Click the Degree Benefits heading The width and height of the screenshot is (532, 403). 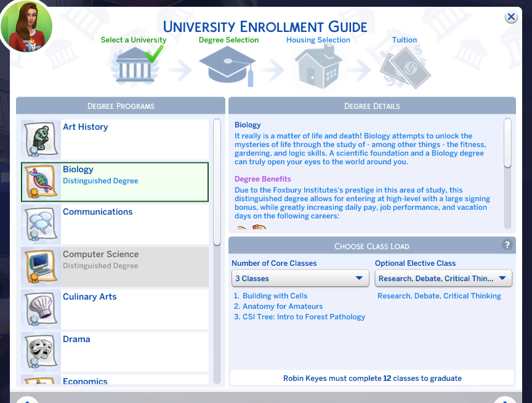[262, 179]
